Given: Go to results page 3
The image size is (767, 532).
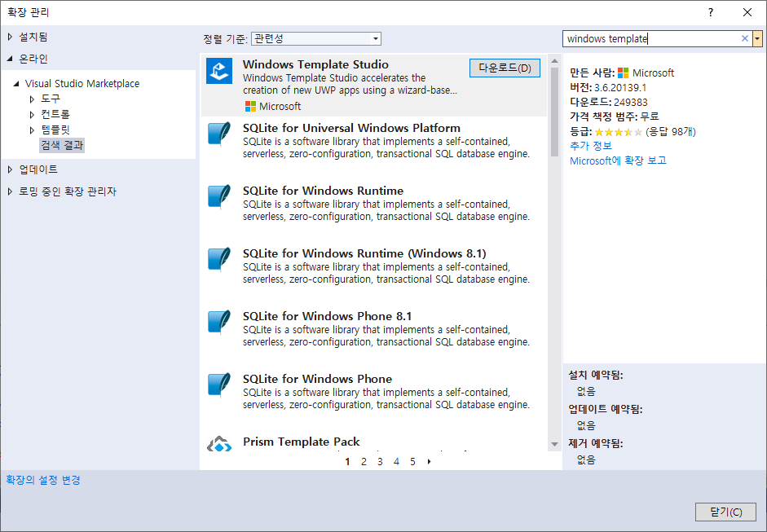Looking at the screenshot, I should coord(380,462).
